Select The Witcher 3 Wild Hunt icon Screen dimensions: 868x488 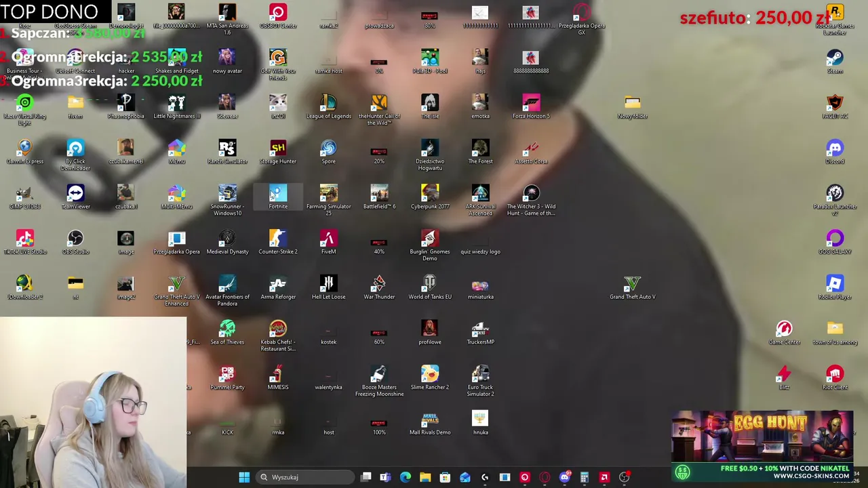[531, 199]
